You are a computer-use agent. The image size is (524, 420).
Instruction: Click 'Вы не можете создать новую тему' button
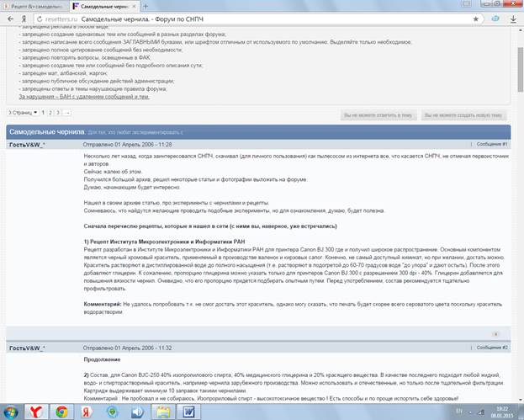tap(463, 115)
